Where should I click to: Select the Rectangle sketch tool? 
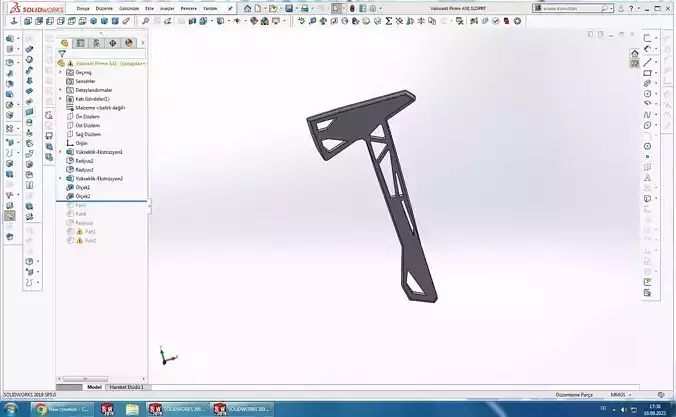tap(647, 73)
